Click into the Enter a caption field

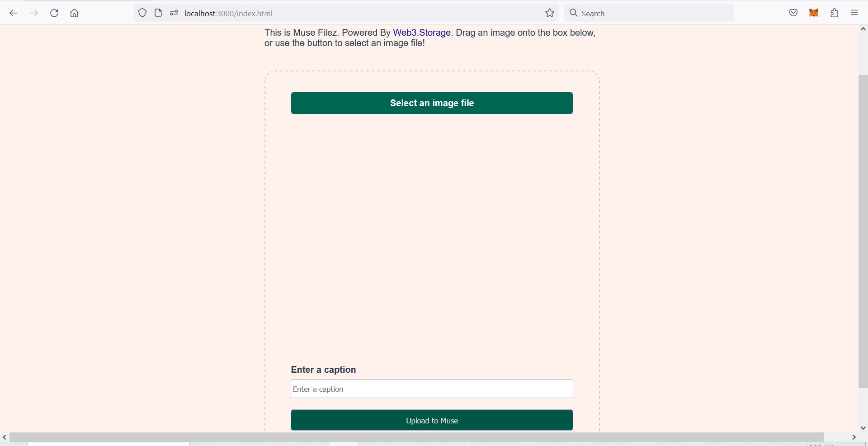[x=432, y=389]
